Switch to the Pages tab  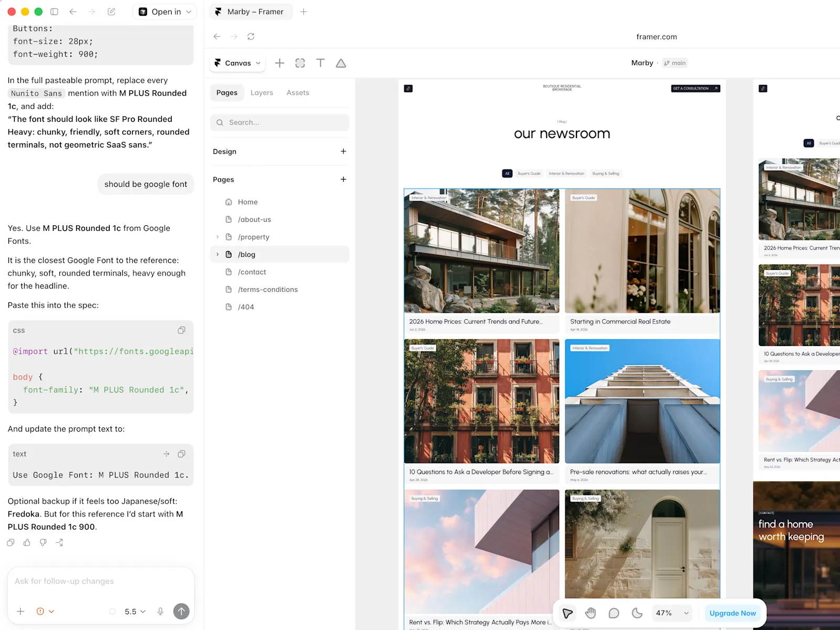point(227,92)
